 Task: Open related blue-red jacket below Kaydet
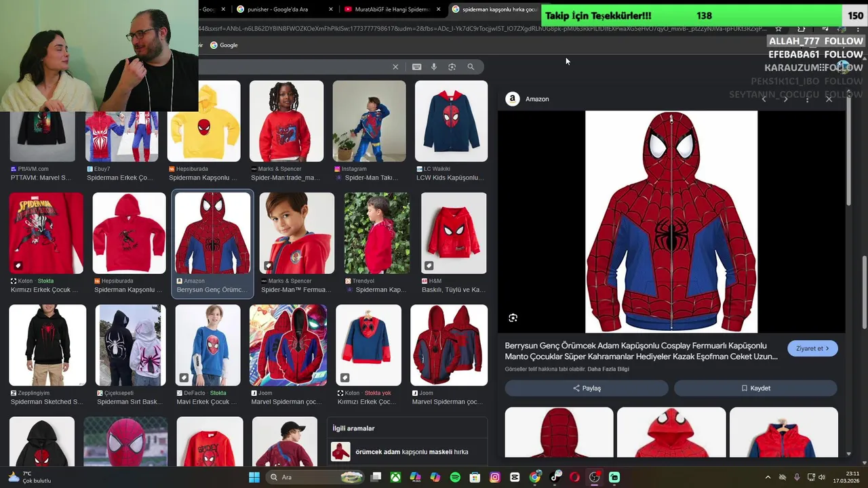point(784,432)
